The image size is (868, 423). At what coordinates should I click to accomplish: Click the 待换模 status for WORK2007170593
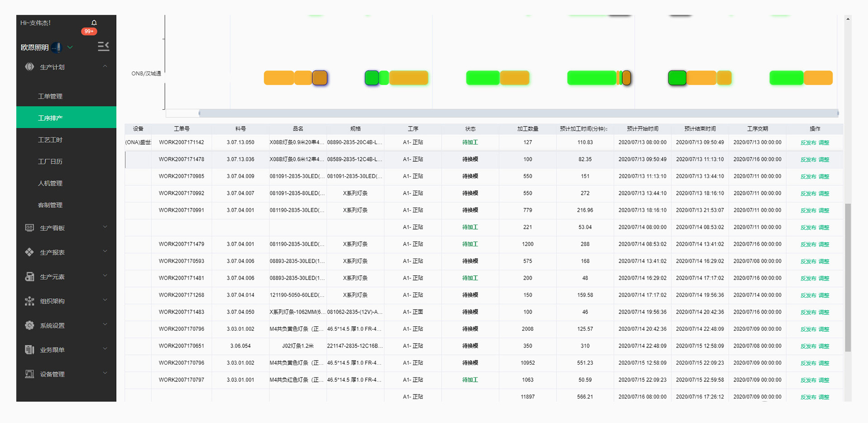(470, 261)
